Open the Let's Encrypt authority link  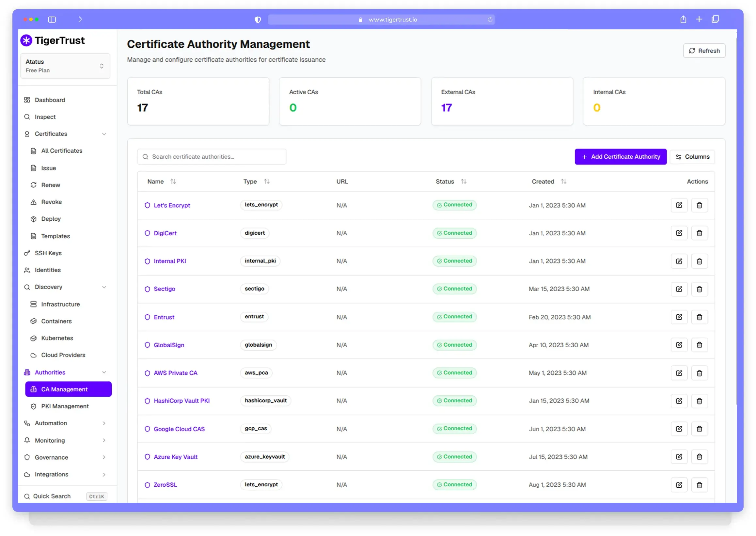[x=172, y=205]
